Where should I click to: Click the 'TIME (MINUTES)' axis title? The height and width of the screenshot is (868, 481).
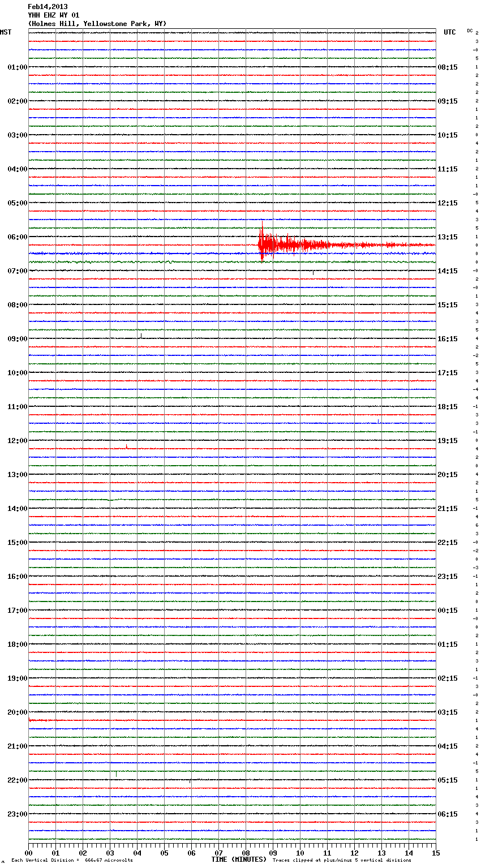(239, 860)
